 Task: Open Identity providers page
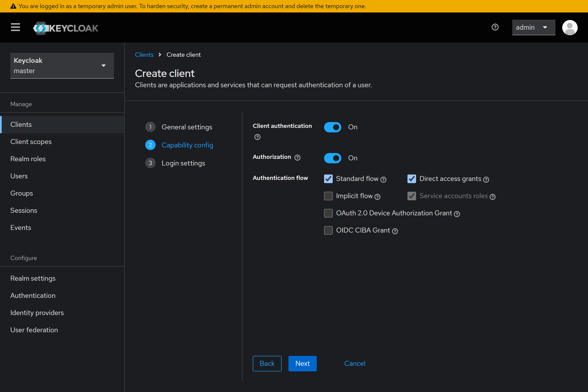pyautogui.click(x=62, y=313)
